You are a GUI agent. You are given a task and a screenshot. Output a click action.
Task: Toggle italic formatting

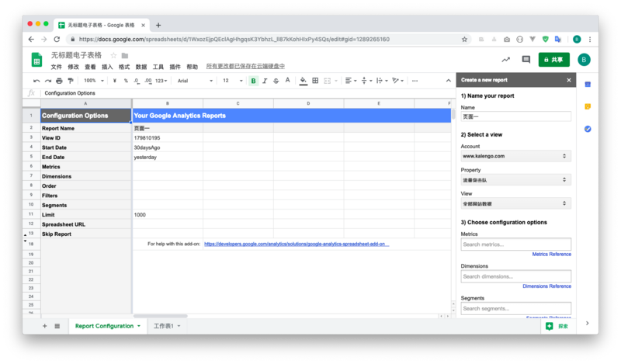265,81
